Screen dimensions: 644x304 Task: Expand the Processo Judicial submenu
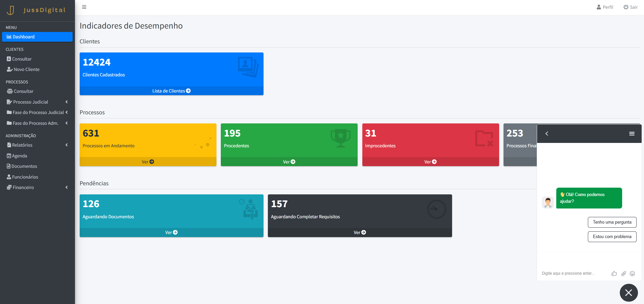(37, 102)
